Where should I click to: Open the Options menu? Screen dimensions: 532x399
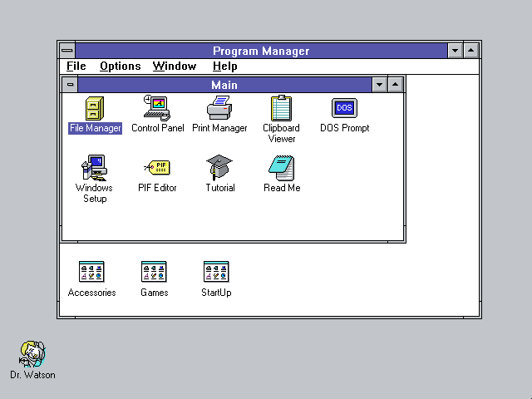tap(120, 66)
